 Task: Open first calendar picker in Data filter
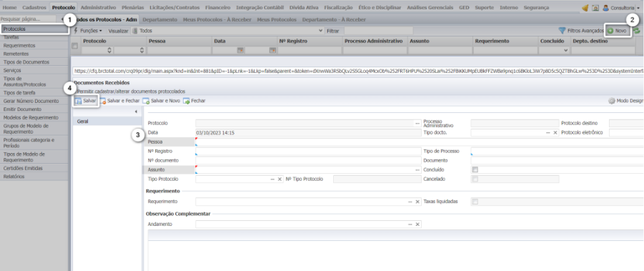241,50
